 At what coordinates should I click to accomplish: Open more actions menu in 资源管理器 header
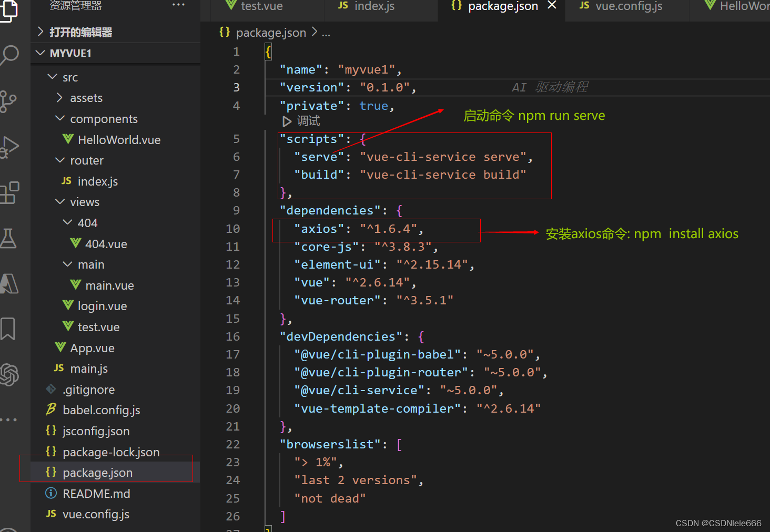tap(178, 4)
